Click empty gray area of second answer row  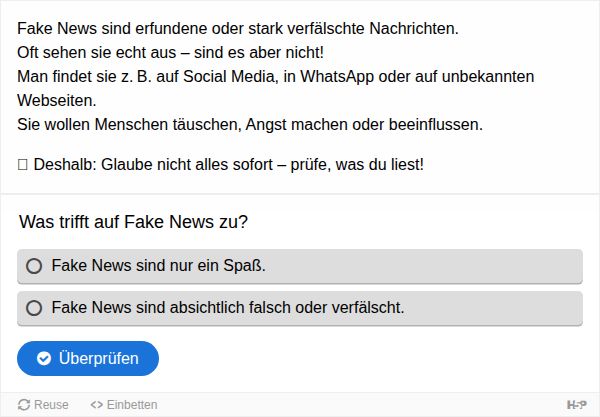[x=494, y=308]
